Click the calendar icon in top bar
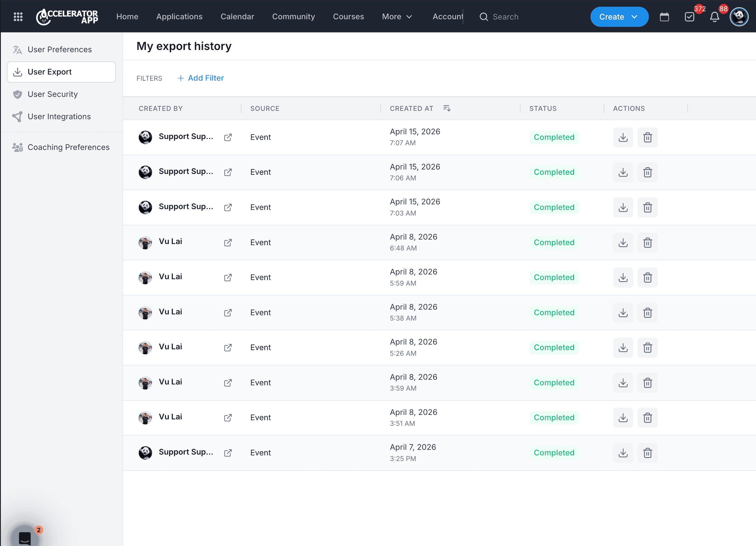 click(x=664, y=17)
